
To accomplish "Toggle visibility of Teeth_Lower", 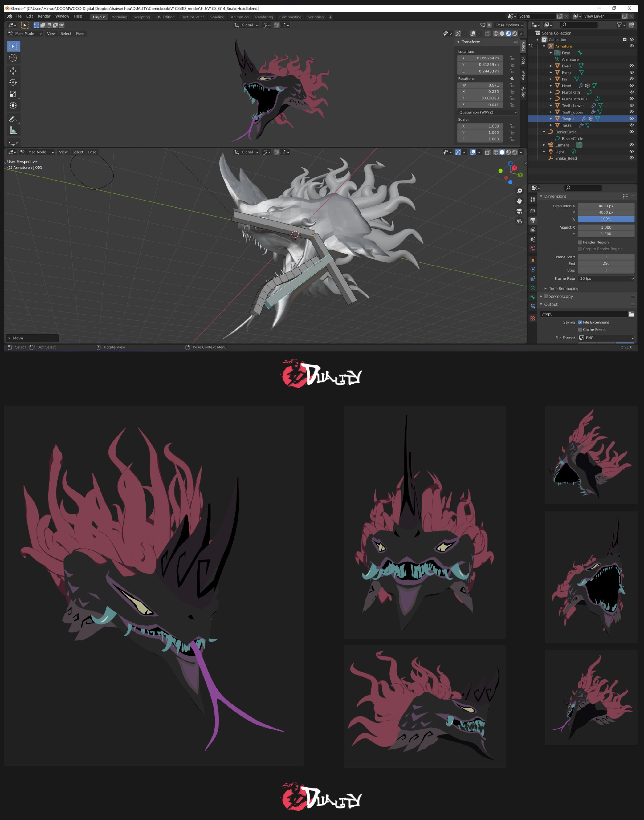I will 631,106.
